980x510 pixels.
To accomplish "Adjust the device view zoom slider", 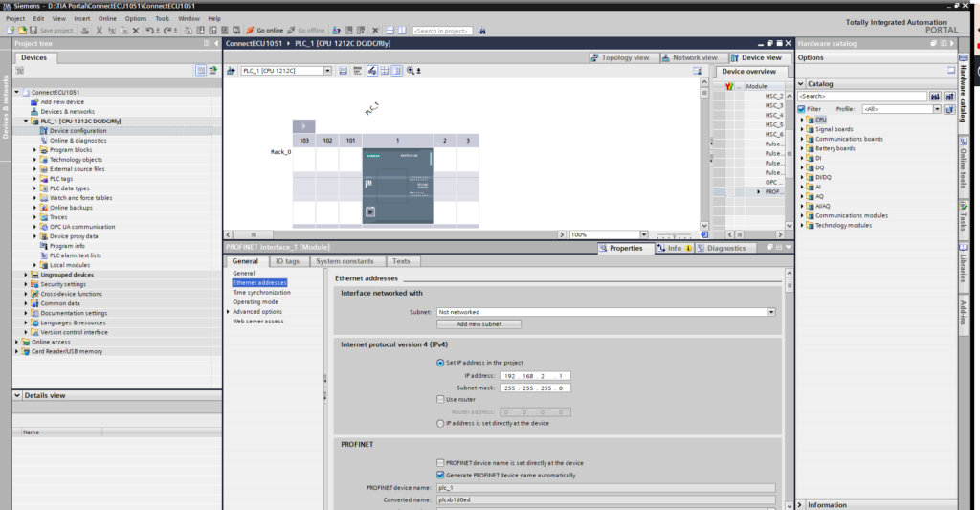I will (674, 235).
